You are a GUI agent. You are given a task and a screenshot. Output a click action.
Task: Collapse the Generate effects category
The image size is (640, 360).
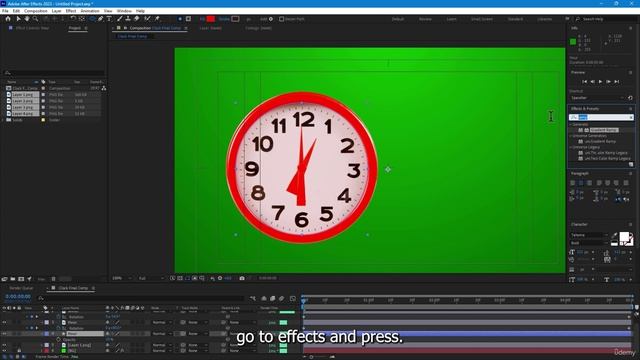coord(571,124)
